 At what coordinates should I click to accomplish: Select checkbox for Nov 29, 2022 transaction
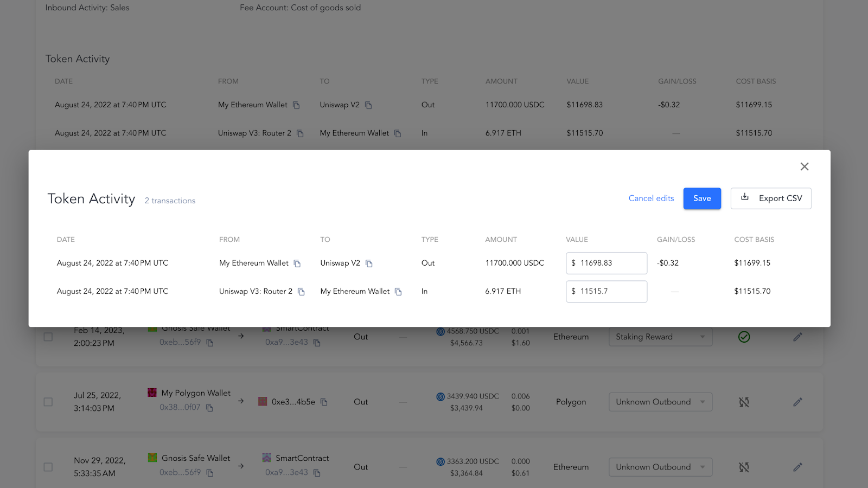coord(48,467)
